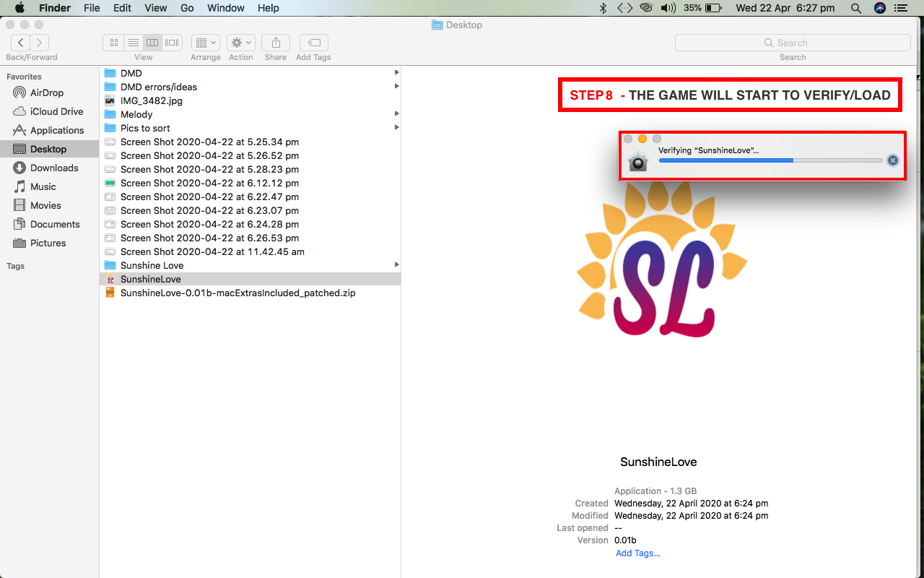Open Downloads folder in sidebar
The image size is (924, 578).
click(54, 168)
